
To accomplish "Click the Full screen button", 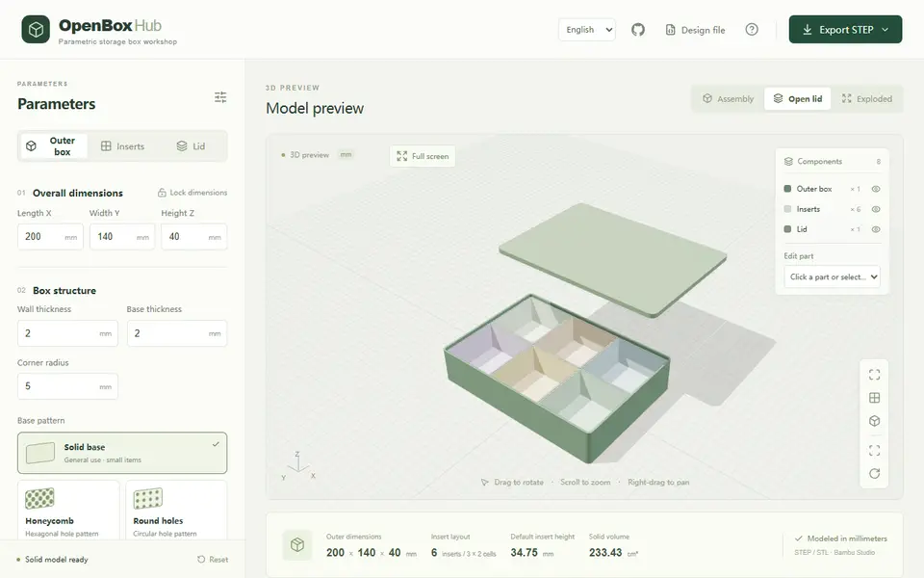I will (423, 156).
